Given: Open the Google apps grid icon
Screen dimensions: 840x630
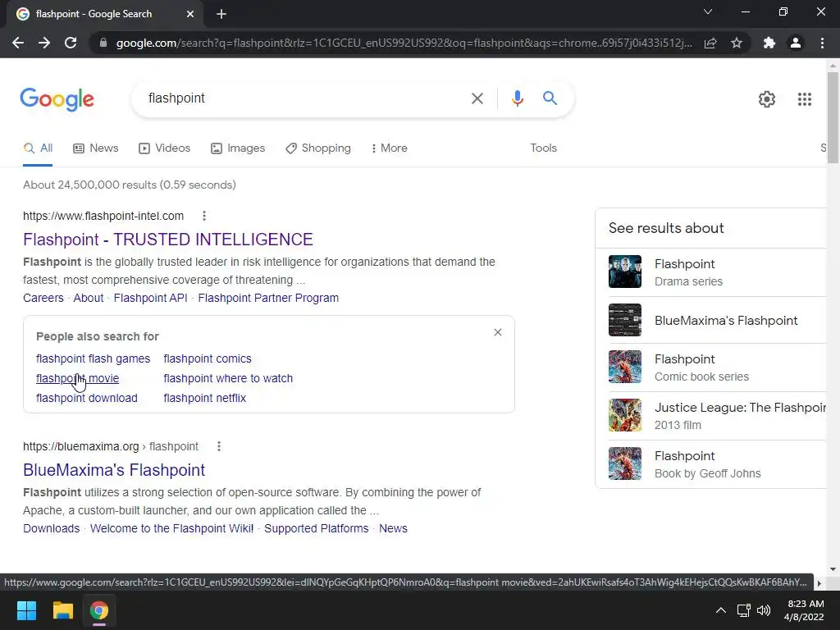Looking at the screenshot, I should (804, 99).
